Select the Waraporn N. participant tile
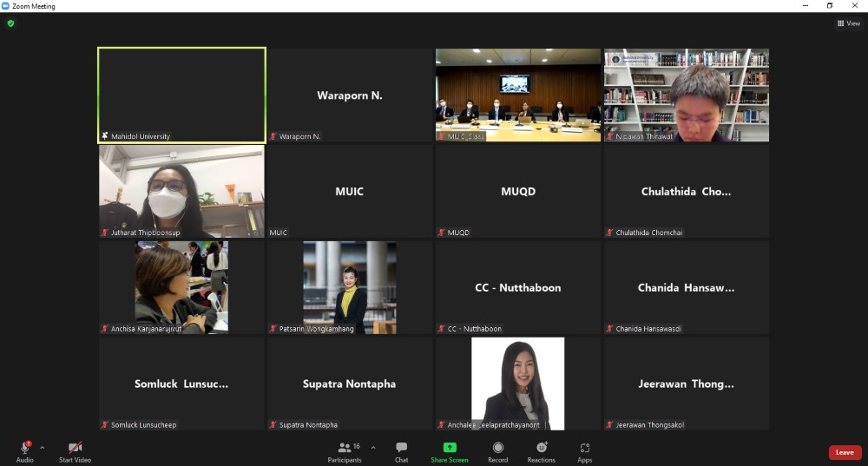Screen dimensions: 868x466 350,95
